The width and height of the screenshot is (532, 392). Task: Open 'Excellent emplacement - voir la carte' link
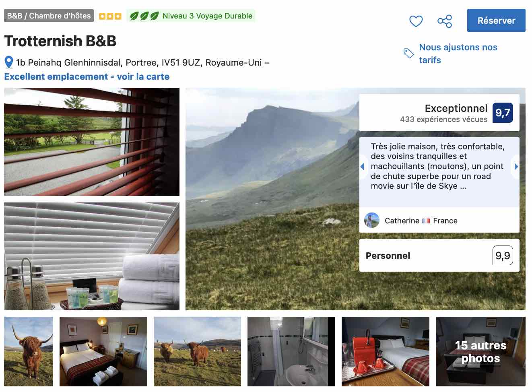87,76
